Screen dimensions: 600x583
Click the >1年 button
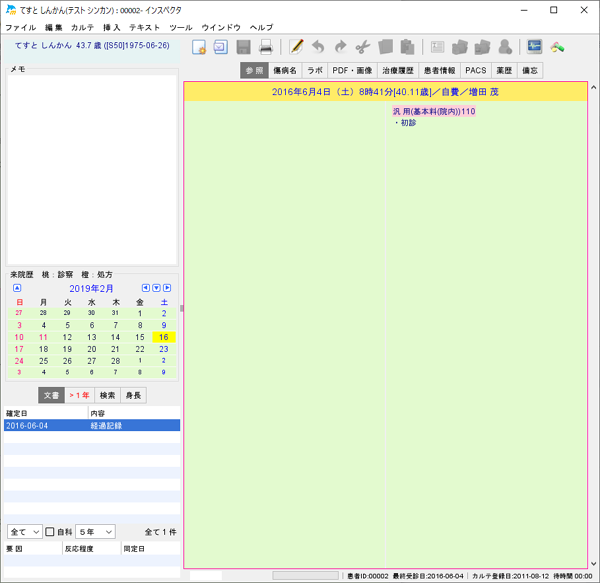coord(80,395)
